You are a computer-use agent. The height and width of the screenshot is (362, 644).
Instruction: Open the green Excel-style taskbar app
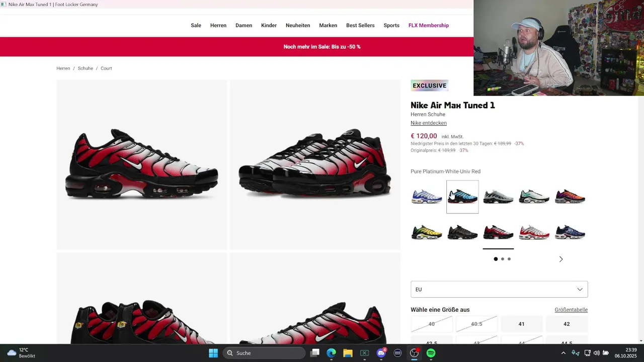364,353
